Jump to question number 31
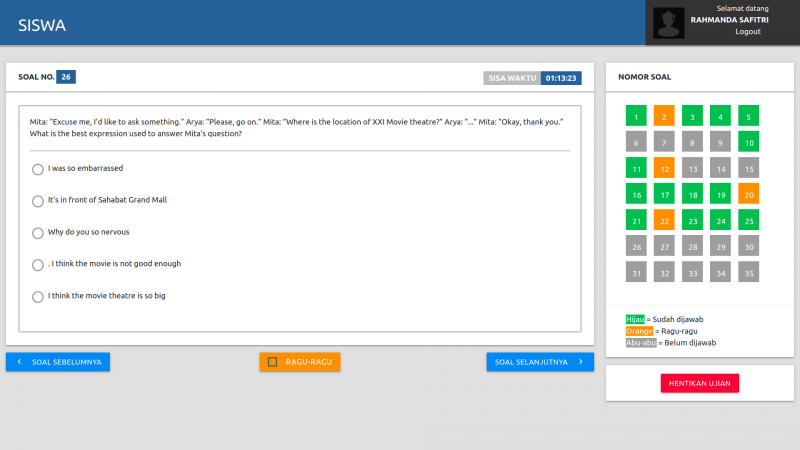The height and width of the screenshot is (450, 800). coord(636,272)
